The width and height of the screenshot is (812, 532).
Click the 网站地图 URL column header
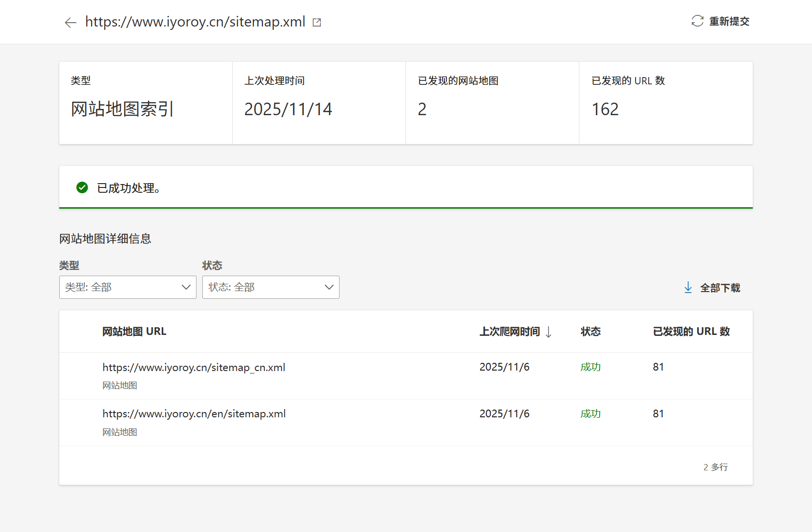pos(134,332)
